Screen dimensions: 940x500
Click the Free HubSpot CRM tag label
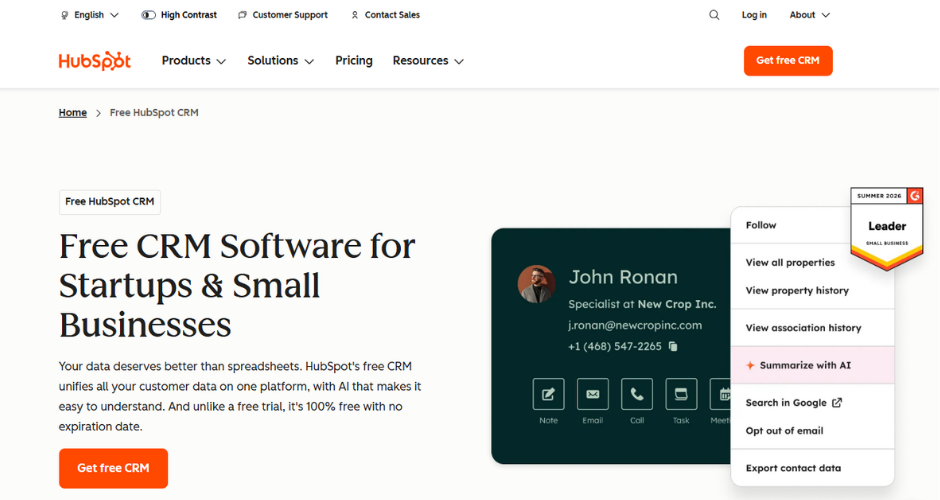[x=110, y=201]
